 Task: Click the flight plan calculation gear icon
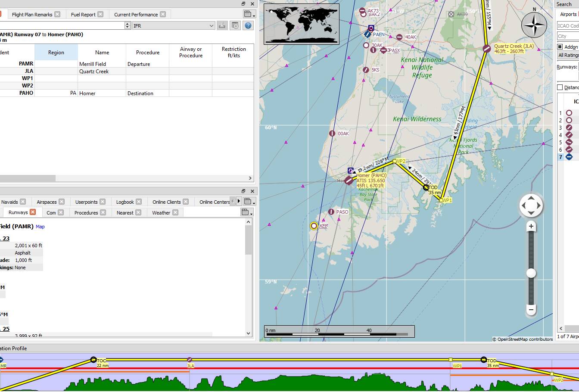click(x=235, y=25)
